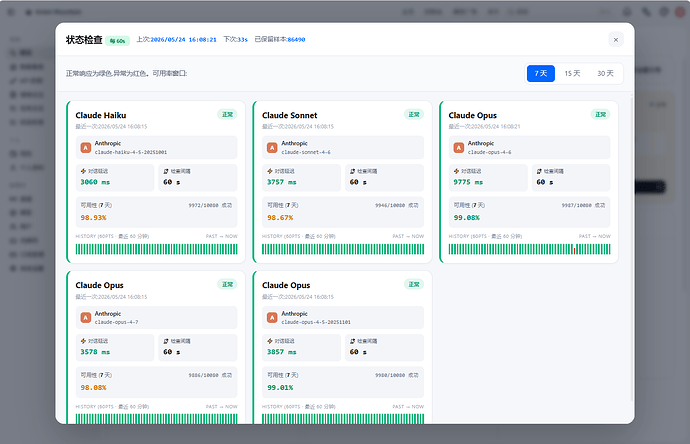The width and height of the screenshot is (690, 444).
Task: Click the Anthropic logo for claude-haiku-4-5-20251001
Action: point(86,147)
